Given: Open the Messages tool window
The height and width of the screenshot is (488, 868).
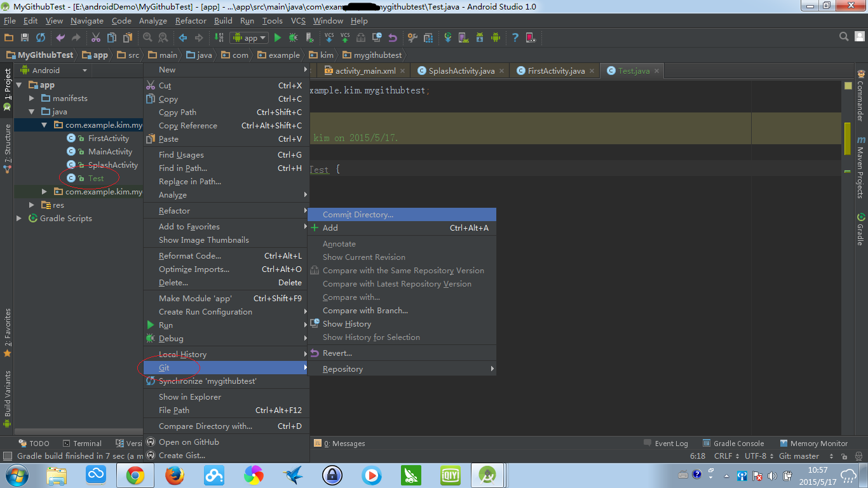Looking at the screenshot, I should [340, 444].
